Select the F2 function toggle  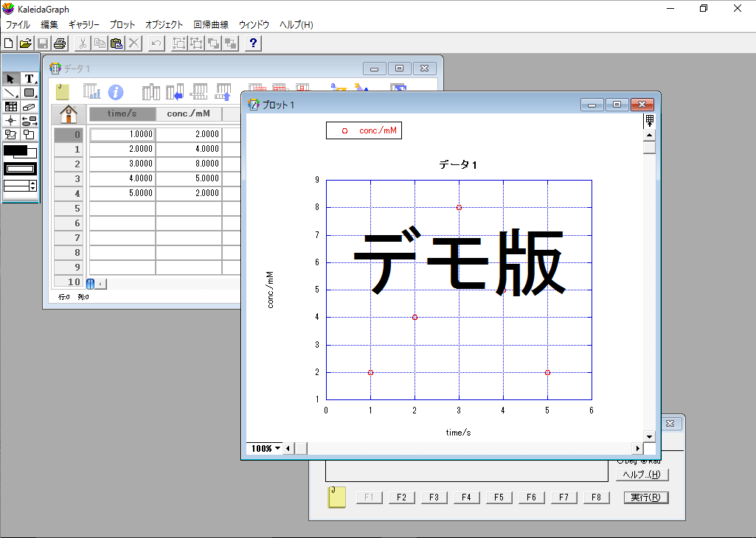click(401, 497)
